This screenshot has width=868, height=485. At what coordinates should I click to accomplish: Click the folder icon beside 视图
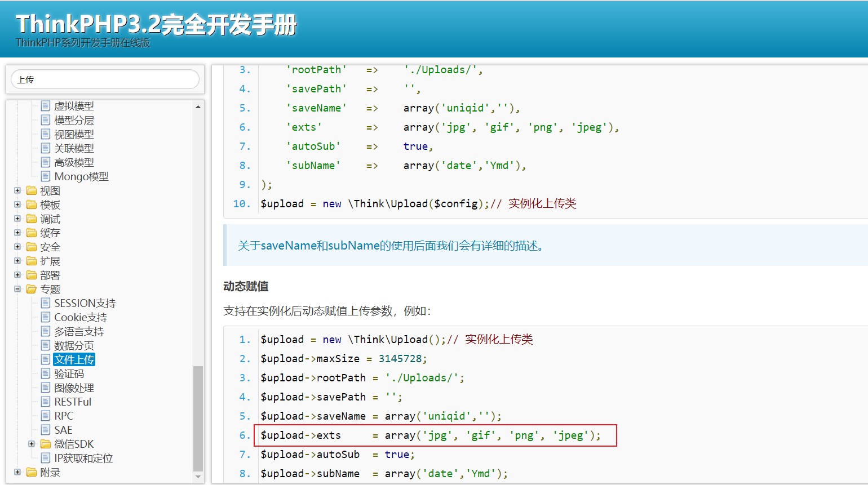pos(32,190)
